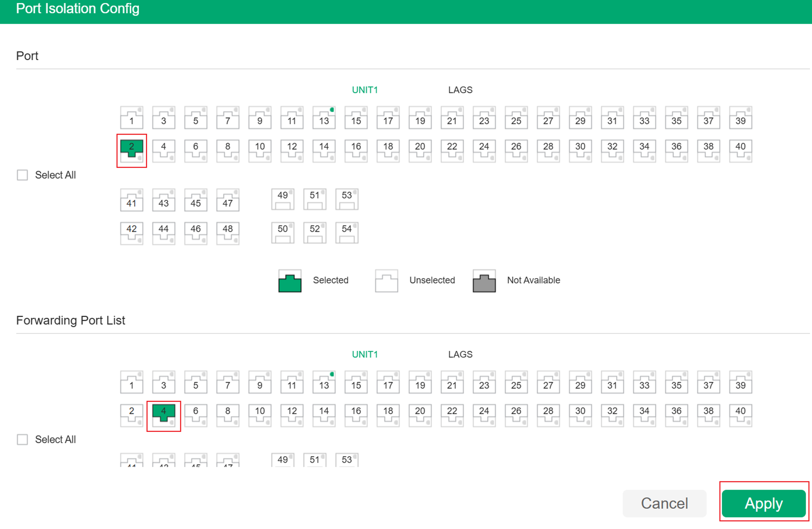Open the UNIT1 tab in Forwarding Port List
Screen dimensions: 812x529
[365, 355]
